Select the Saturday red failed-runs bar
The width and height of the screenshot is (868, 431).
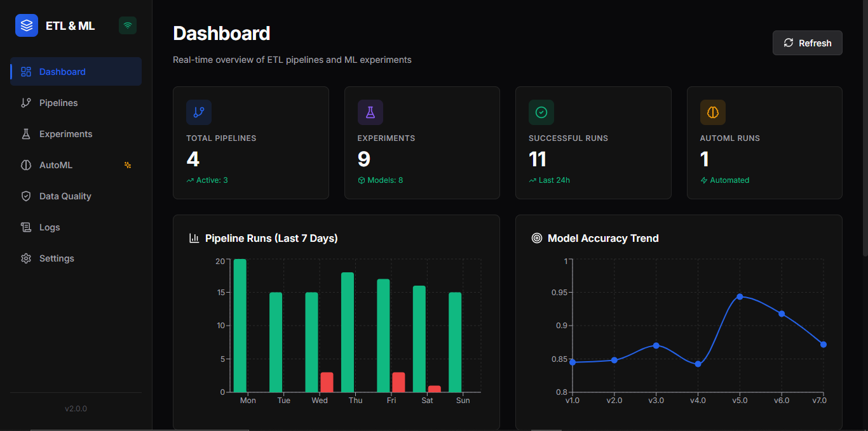pyautogui.click(x=435, y=389)
